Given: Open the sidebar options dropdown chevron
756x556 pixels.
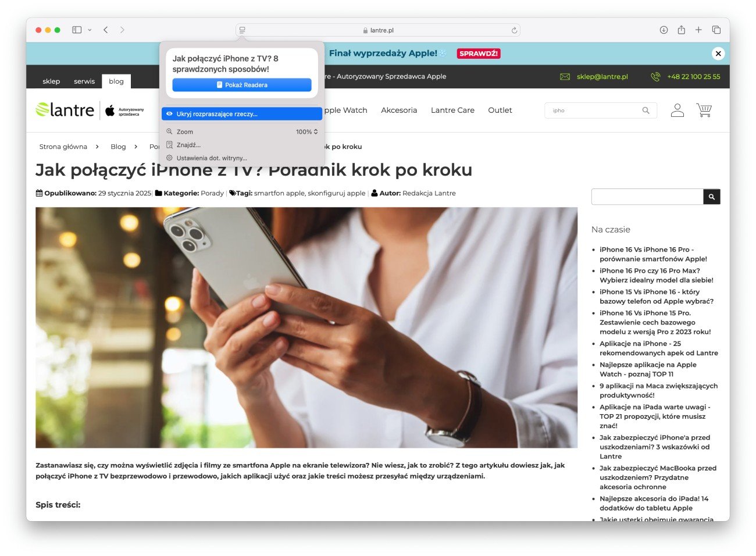Looking at the screenshot, I should [90, 30].
